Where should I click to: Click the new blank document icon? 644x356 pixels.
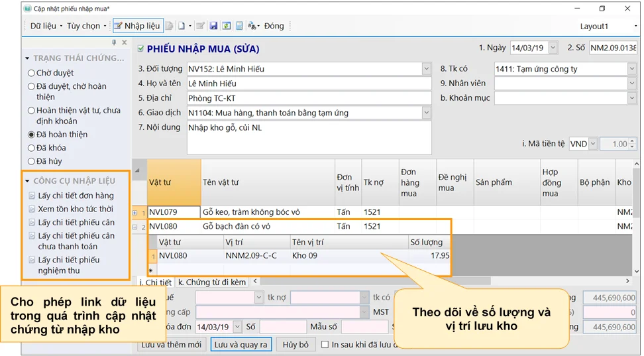(182, 26)
